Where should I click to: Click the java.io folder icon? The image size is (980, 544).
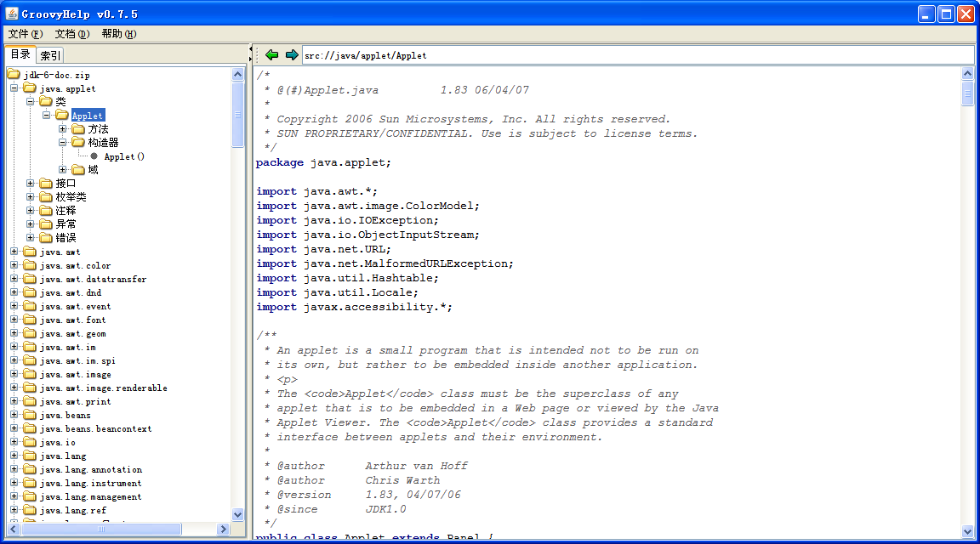[x=30, y=442]
